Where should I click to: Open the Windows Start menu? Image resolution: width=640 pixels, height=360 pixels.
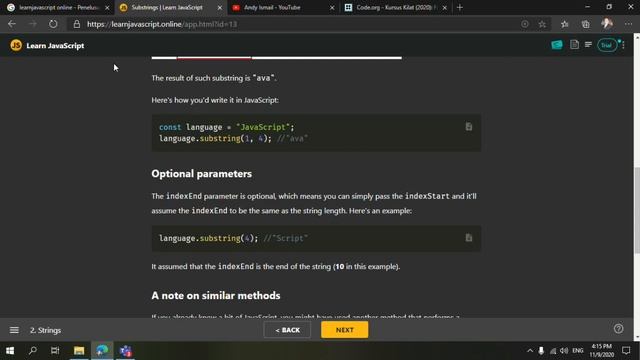click(x=10, y=351)
